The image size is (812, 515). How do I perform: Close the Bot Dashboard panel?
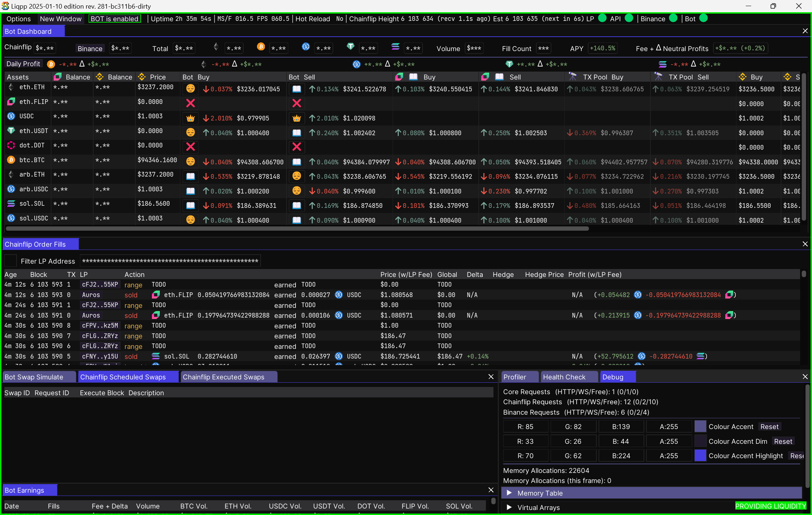(x=805, y=31)
